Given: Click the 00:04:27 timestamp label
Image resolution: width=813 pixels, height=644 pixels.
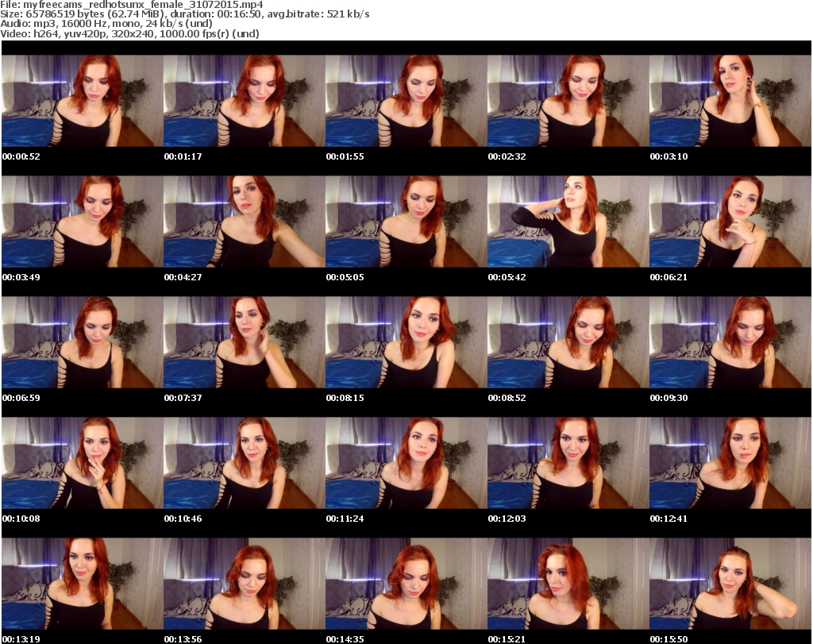Looking at the screenshot, I should [x=183, y=277].
